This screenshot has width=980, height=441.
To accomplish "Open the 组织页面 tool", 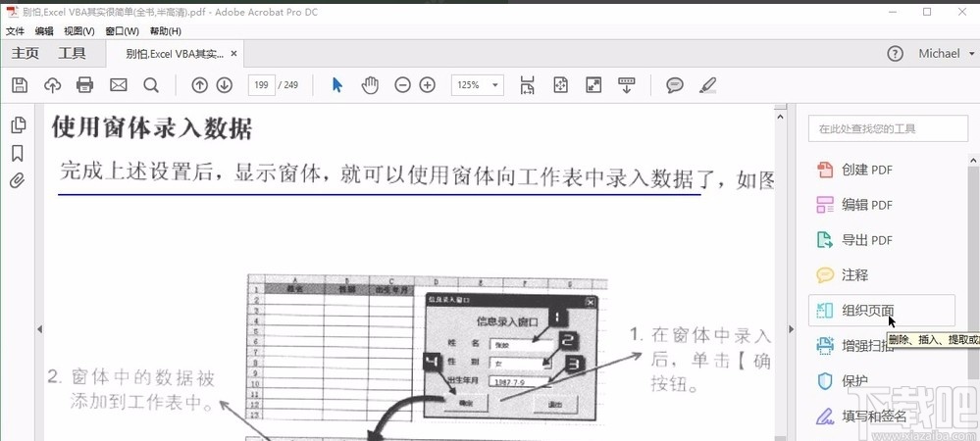I will [881, 311].
